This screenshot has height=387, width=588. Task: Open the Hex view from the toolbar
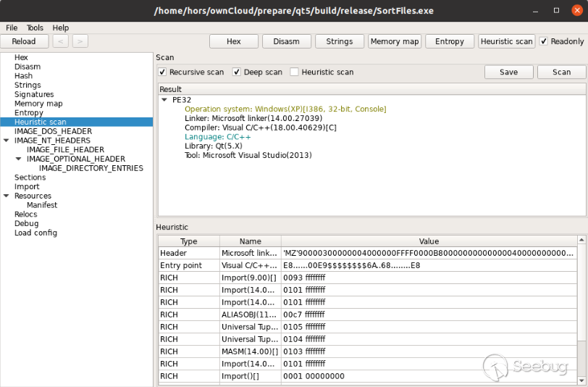233,41
